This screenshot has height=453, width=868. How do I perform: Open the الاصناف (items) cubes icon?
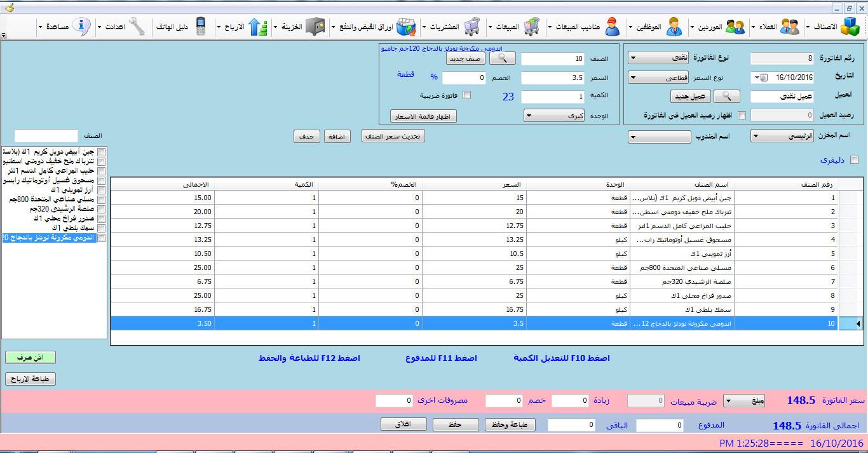850,27
